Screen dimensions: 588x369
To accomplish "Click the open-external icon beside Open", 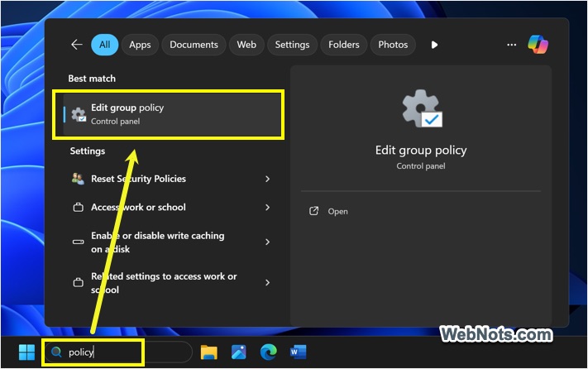I will click(x=313, y=211).
